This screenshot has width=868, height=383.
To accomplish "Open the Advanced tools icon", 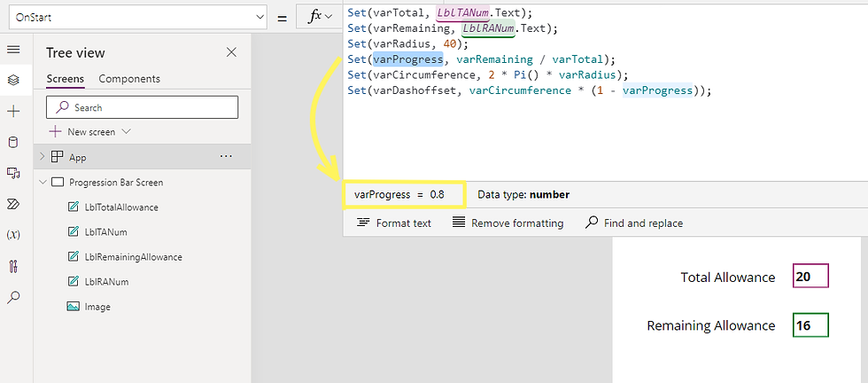I will 13,266.
